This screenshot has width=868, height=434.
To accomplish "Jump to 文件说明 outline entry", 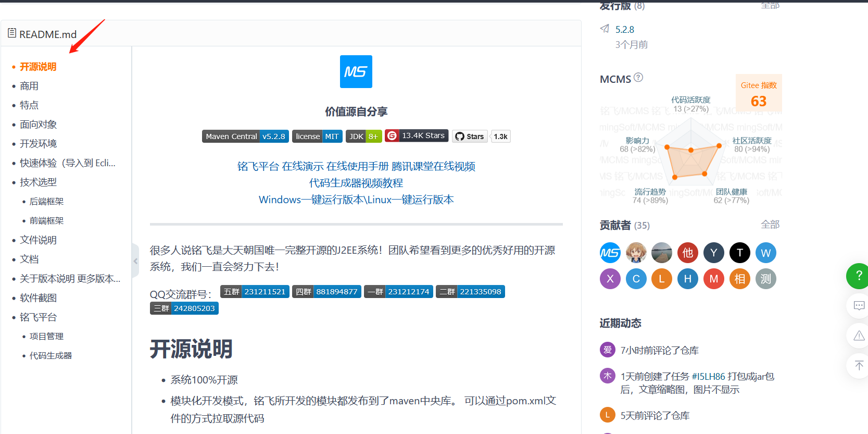I will [39, 240].
